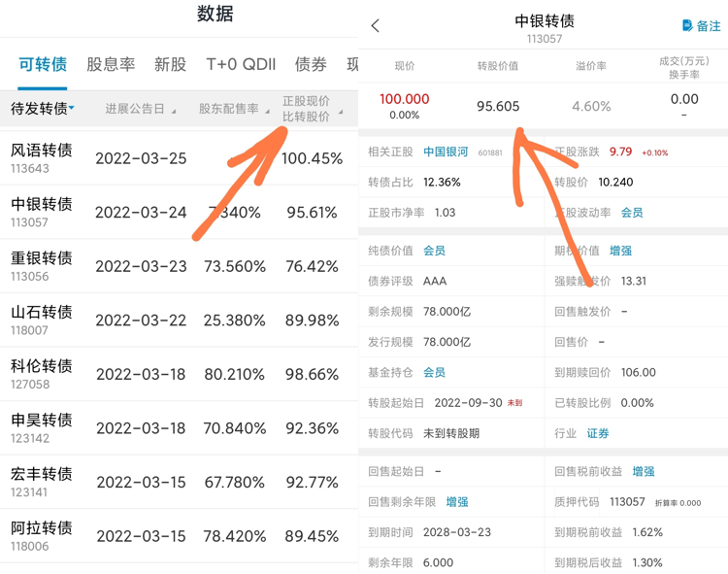728x574 pixels.
Task: Select the 正股涨跌 9.79 value
Action: (x=621, y=152)
